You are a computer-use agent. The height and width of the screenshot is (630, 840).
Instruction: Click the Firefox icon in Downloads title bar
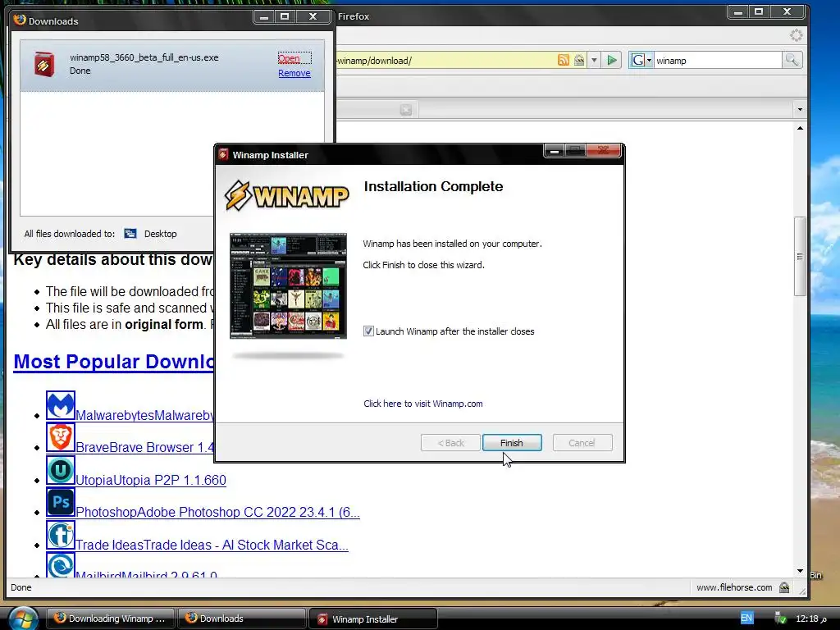point(20,21)
